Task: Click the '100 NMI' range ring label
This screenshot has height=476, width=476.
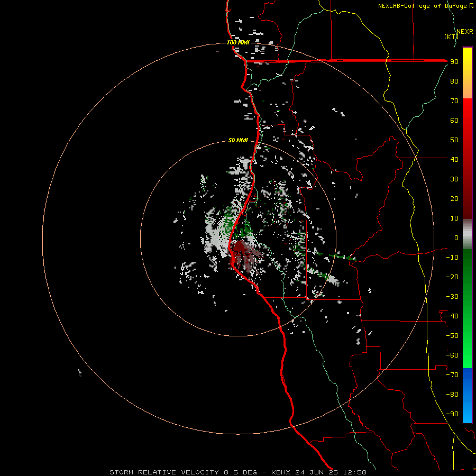Action: pos(238,42)
